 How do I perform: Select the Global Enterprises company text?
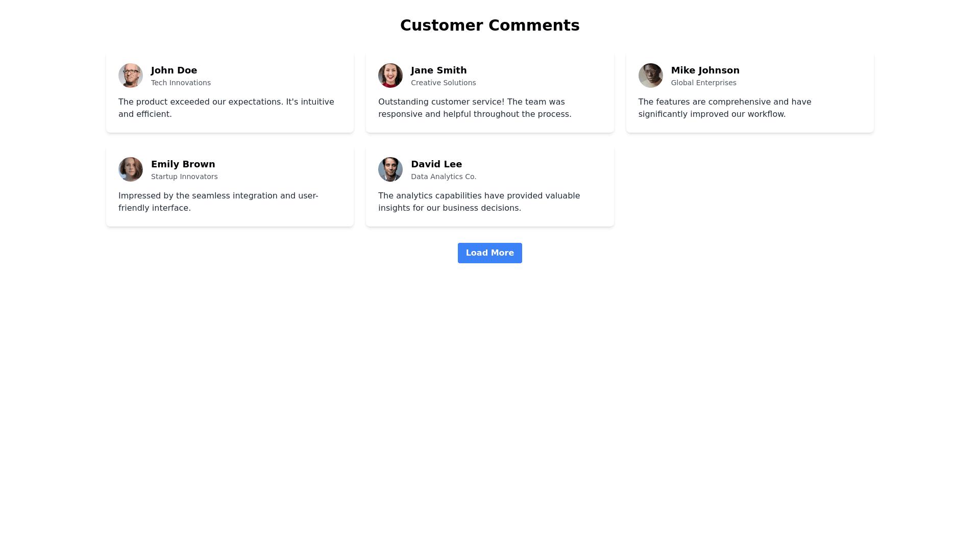coord(703,83)
